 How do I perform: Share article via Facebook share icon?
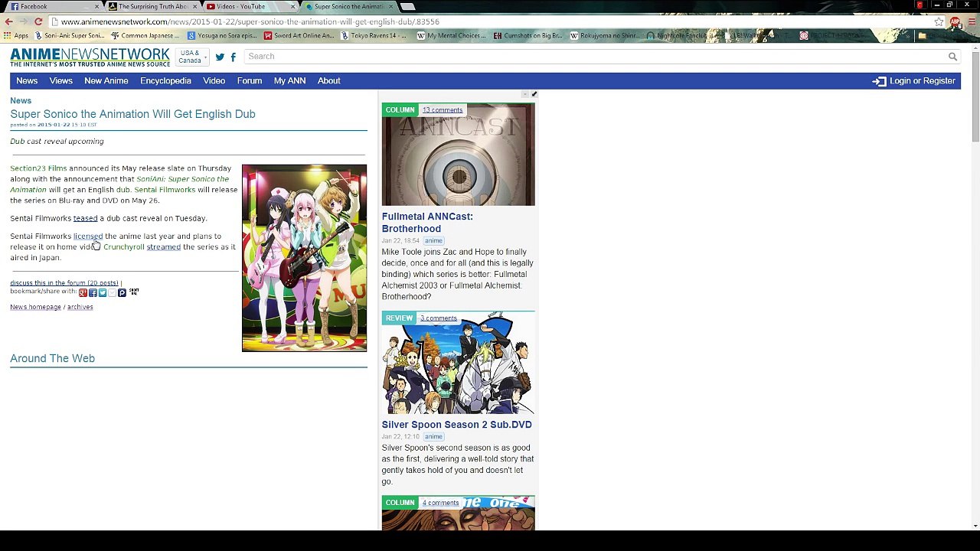[93, 292]
